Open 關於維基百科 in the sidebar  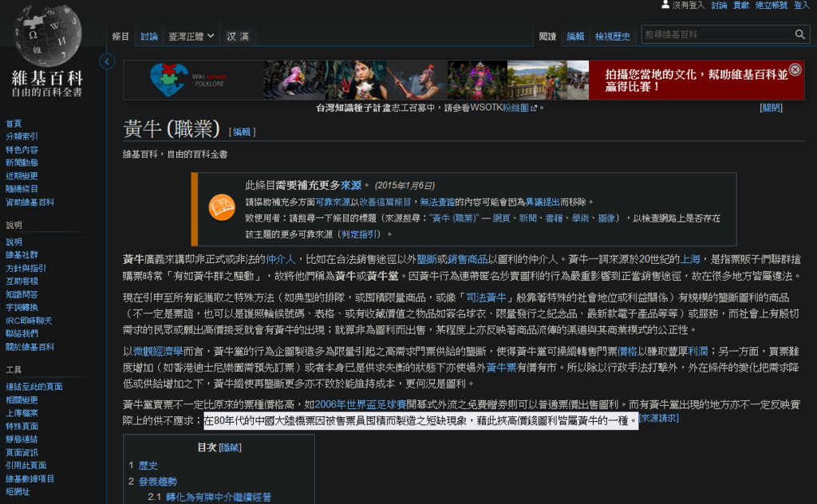[30, 347]
